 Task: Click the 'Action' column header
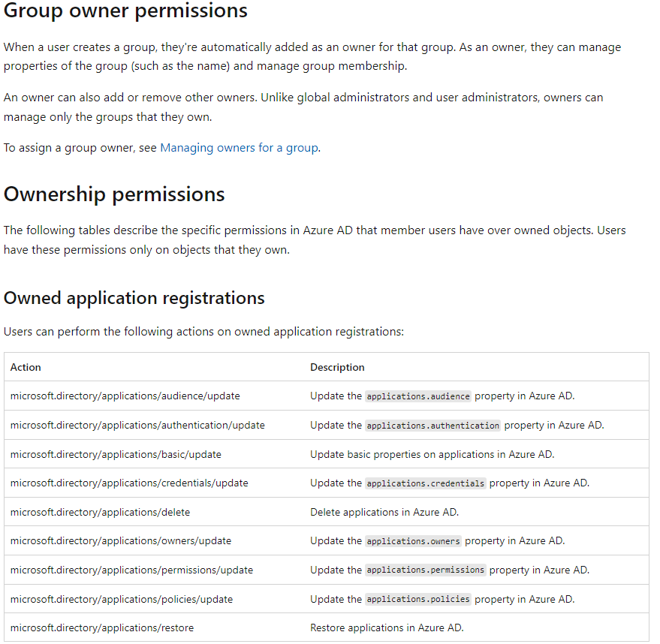26,367
